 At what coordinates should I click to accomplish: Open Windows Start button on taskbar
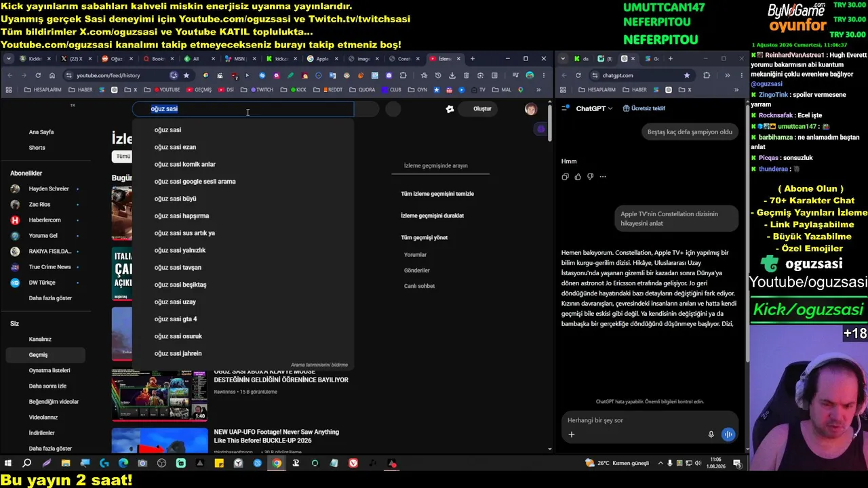coord(8,464)
